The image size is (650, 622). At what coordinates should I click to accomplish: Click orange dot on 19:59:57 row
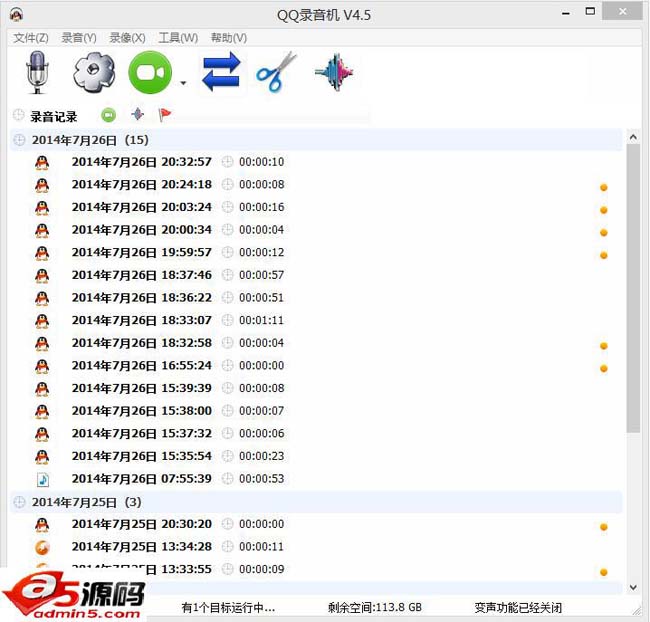coord(604,255)
